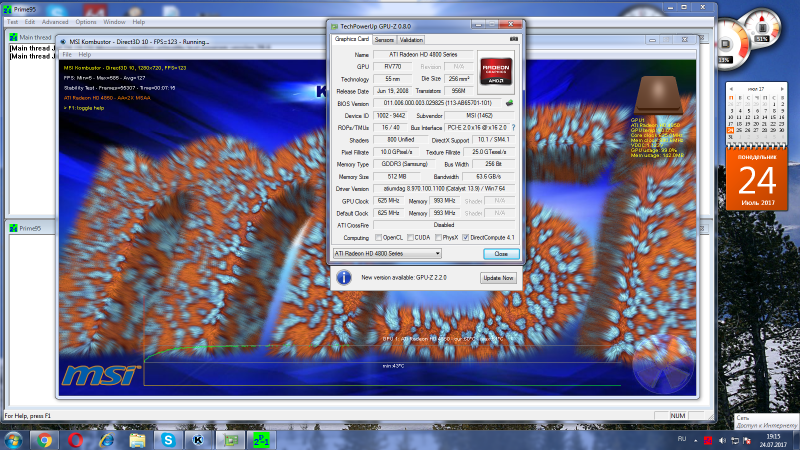Click the network tray icon
This screenshot has height=450, width=800.
point(735,440)
